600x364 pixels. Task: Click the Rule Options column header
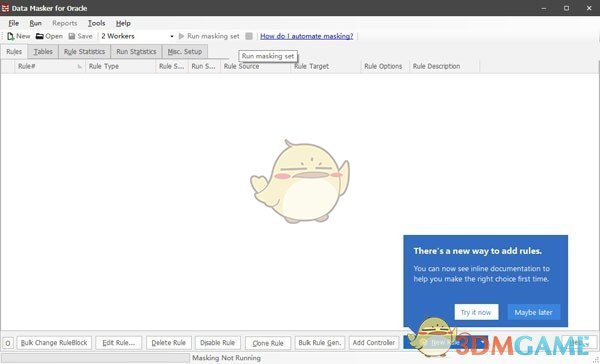(385, 66)
